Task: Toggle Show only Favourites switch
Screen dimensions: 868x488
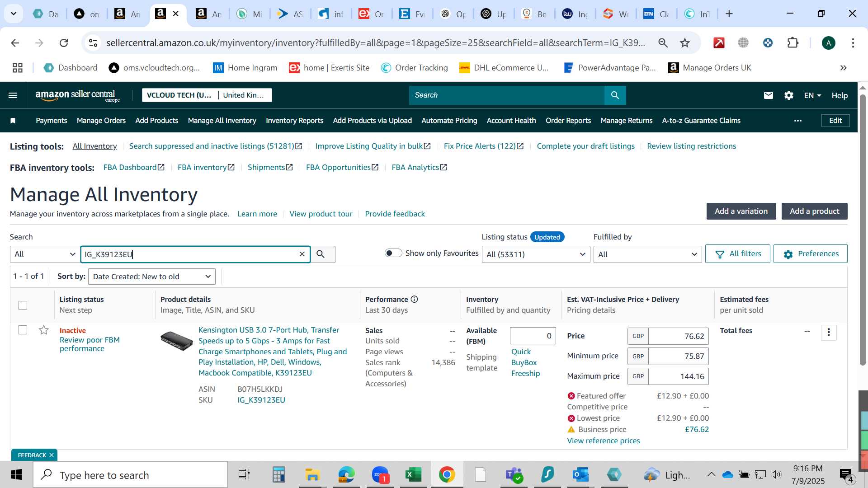Action: pos(393,253)
